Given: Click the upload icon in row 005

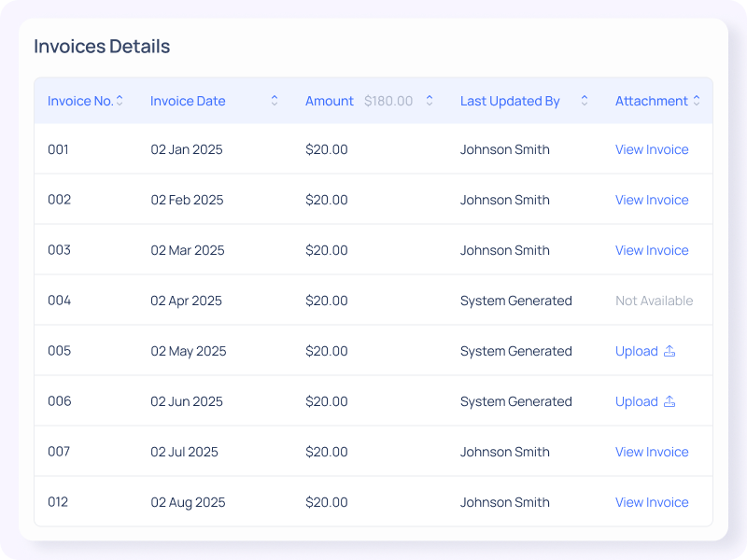Looking at the screenshot, I should coord(669,352).
